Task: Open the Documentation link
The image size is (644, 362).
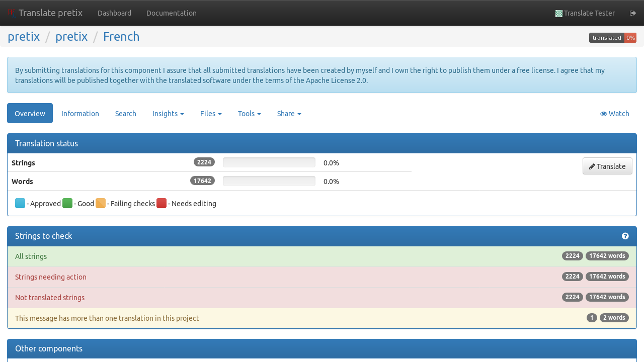Action: coord(171,13)
